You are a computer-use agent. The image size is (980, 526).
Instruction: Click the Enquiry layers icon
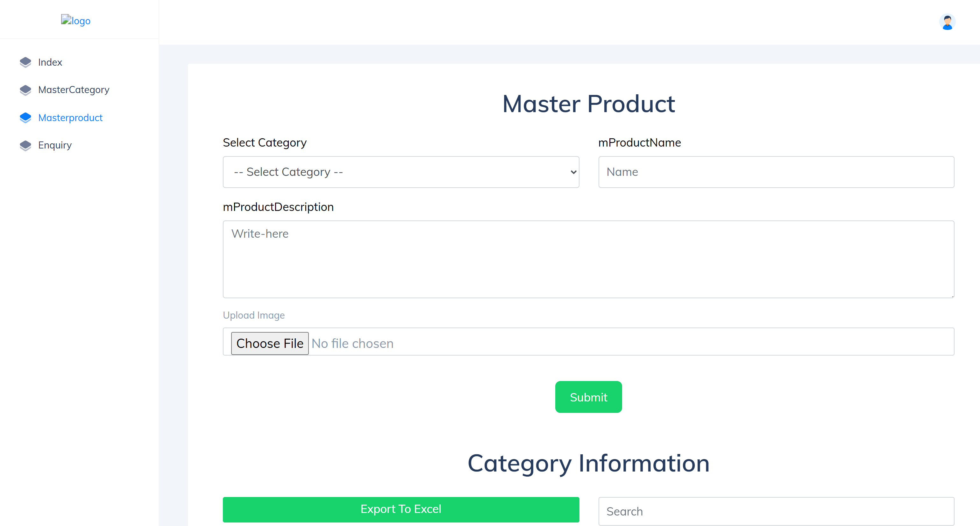pyautogui.click(x=25, y=145)
